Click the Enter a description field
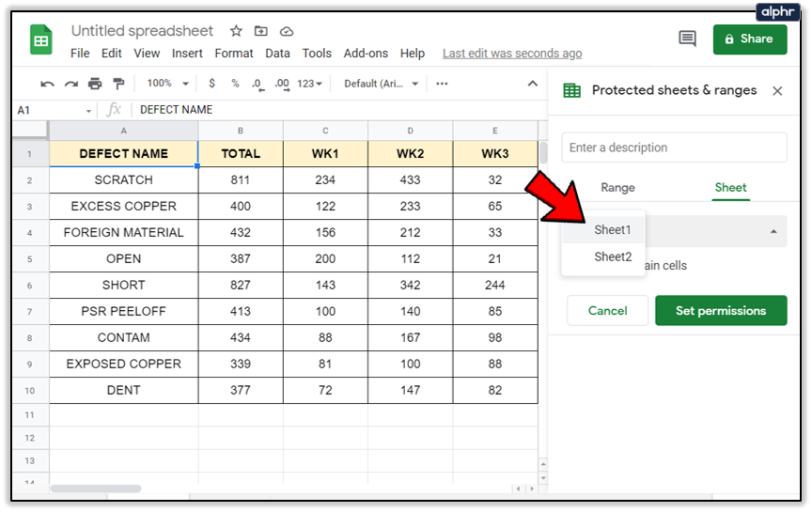This screenshot has width=812, height=512. tap(674, 147)
